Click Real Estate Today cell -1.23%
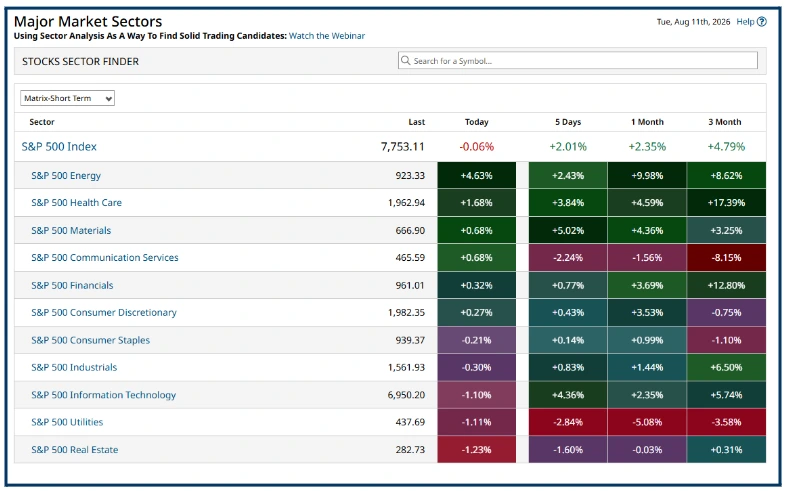The width and height of the screenshot is (787, 491). (x=476, y=449)
